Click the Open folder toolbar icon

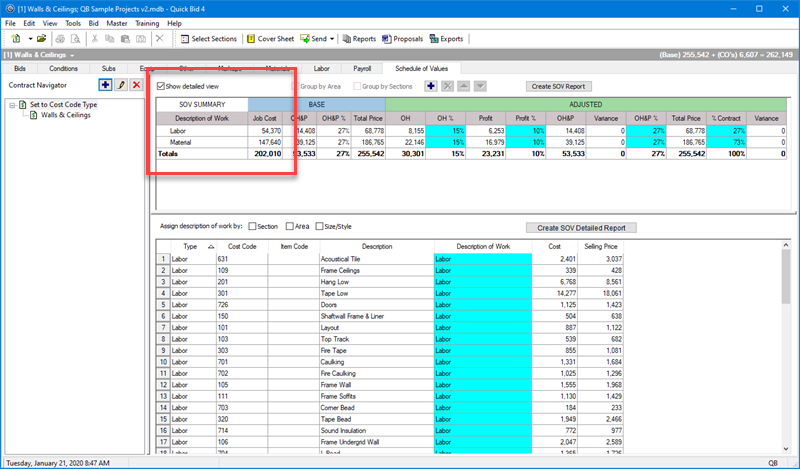click(x=42, y=39)
